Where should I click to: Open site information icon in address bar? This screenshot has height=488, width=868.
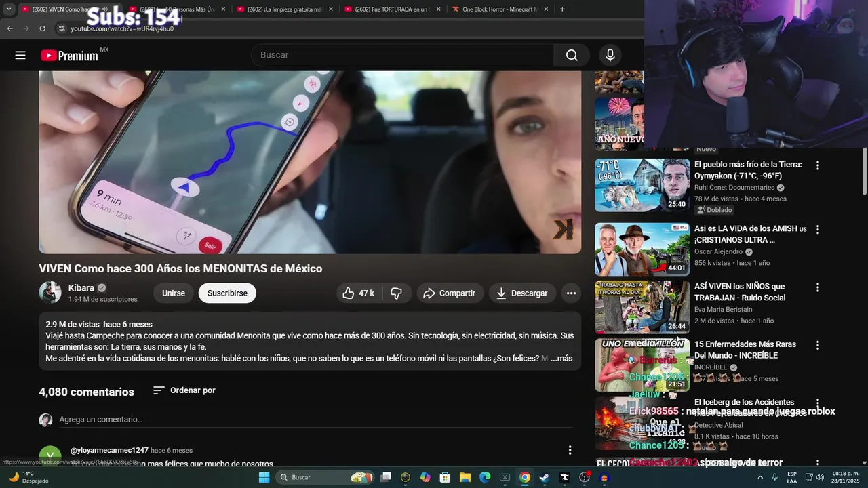pyautogui.click(x=62, y=28)
